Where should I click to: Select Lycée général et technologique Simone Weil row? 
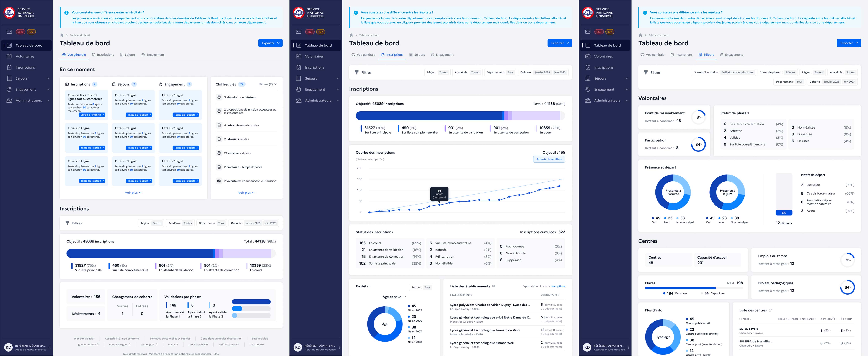pos(507,345)
